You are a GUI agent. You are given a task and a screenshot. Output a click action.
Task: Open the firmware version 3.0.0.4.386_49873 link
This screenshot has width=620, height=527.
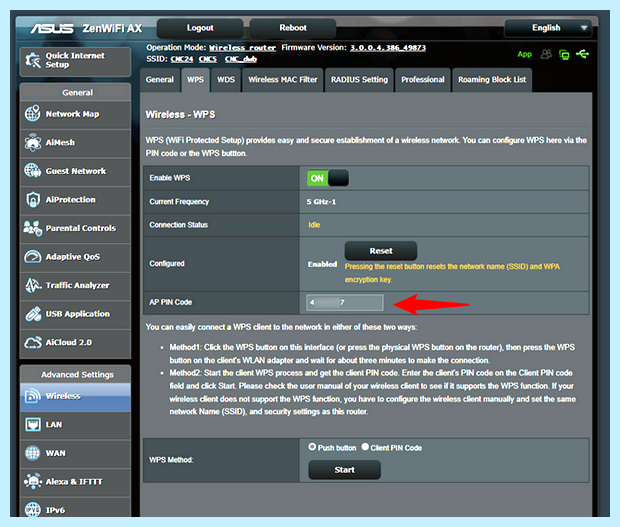pyautogui.click(x=388, y=48)
